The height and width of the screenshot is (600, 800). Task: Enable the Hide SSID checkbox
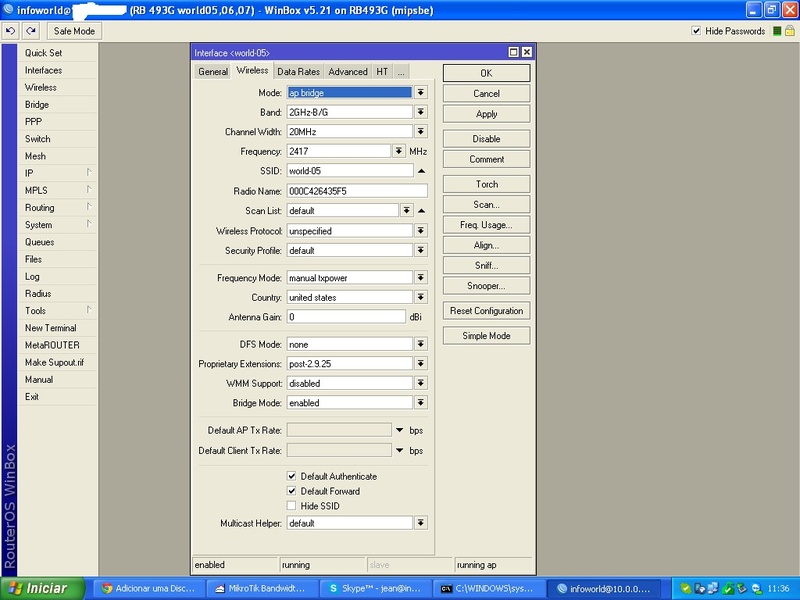click(x=291, y=506)
